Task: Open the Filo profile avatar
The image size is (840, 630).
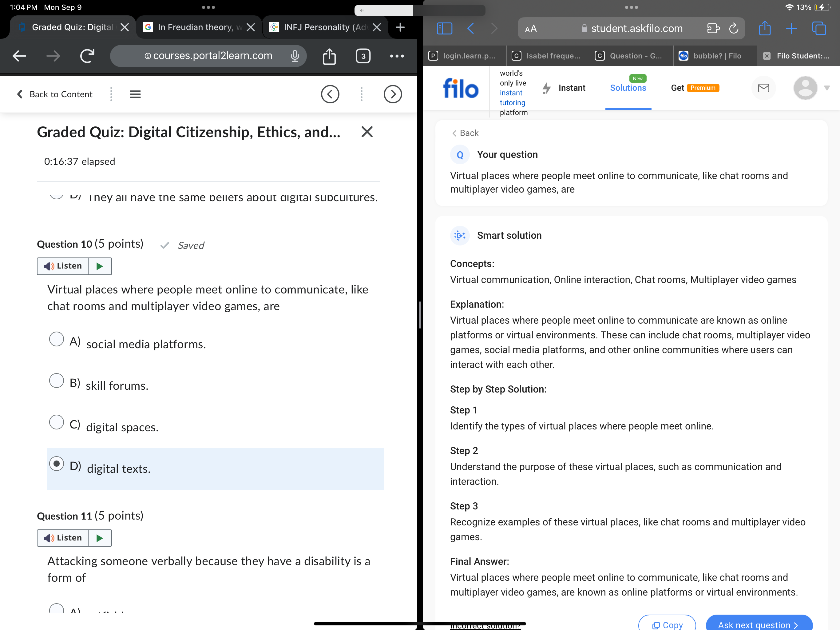Action: click(x=805, y=88)
